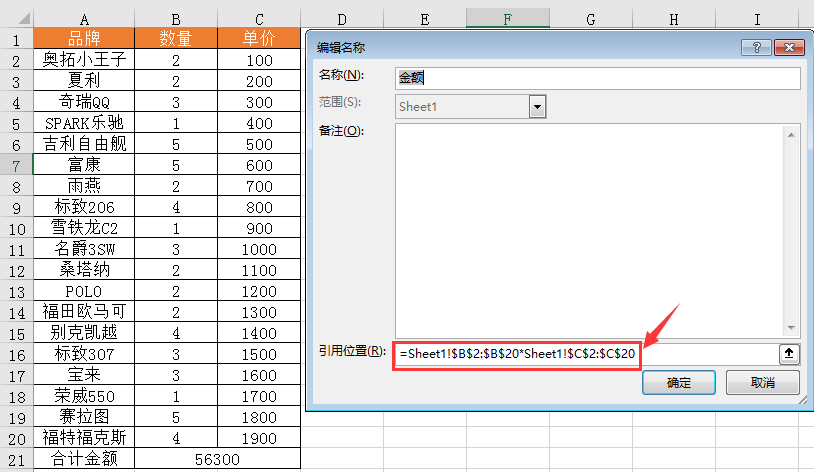Select column B header
Image resolution: width=814 pixels, height=472 pixels.
(176, 19)
